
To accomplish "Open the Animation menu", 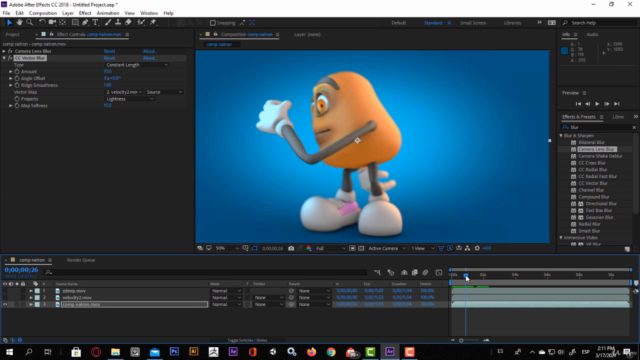I will coord(108,13).
